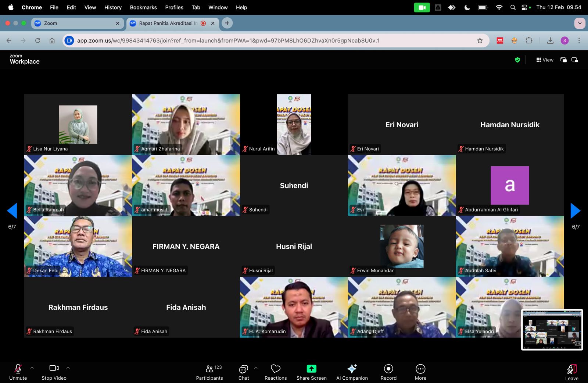Stop Video camera toggle
Screen dimensions: 588x383
coord(54,372)
